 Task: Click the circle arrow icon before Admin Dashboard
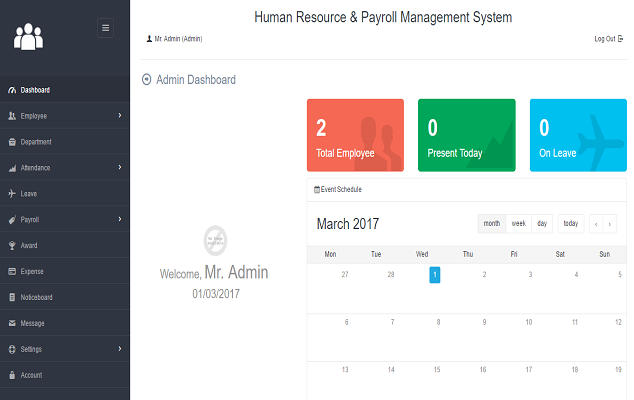pyautogui.click(x=146, y=80)
